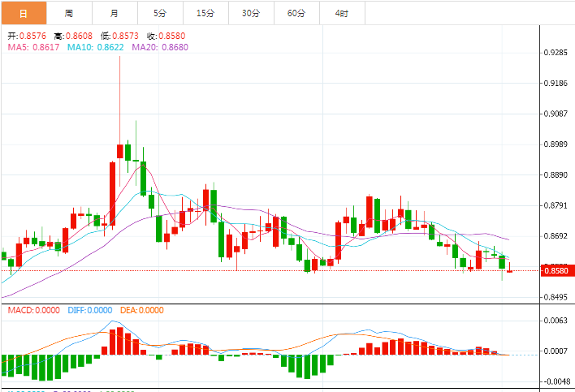Switch to the 4时 timeframe tab
Image resolution: width=575 pixels, height=392 pixels.
[x=342, y=13]
